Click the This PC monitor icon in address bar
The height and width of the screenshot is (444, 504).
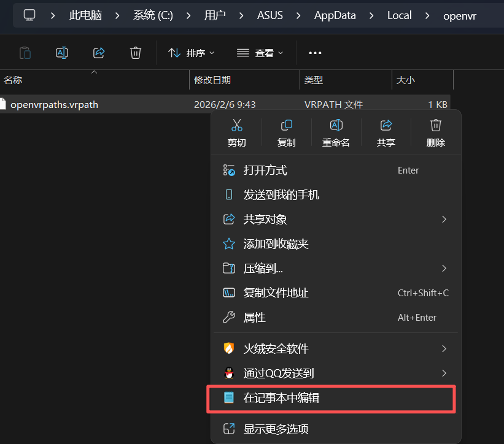[x=29, y=15]
